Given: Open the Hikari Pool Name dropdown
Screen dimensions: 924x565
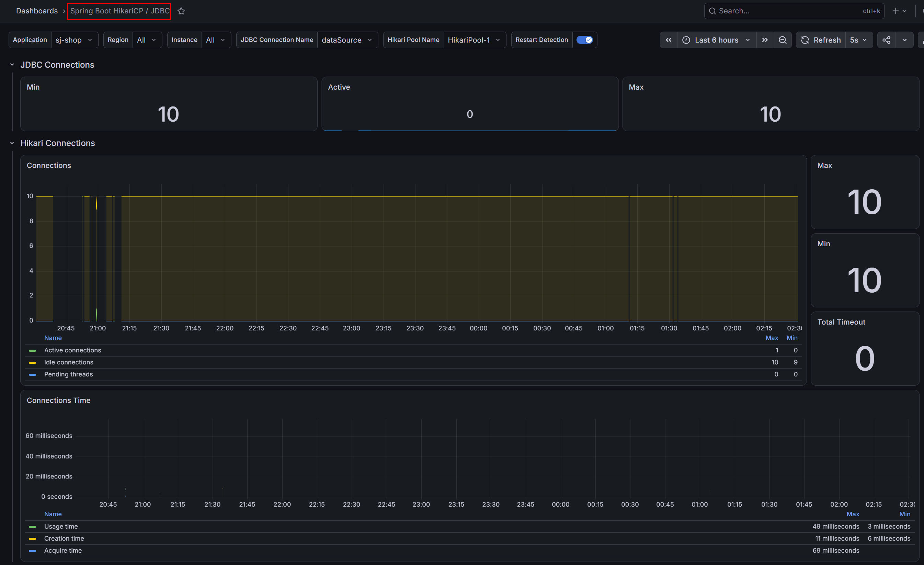Looking at the screenshot, I should pos(474,40).
